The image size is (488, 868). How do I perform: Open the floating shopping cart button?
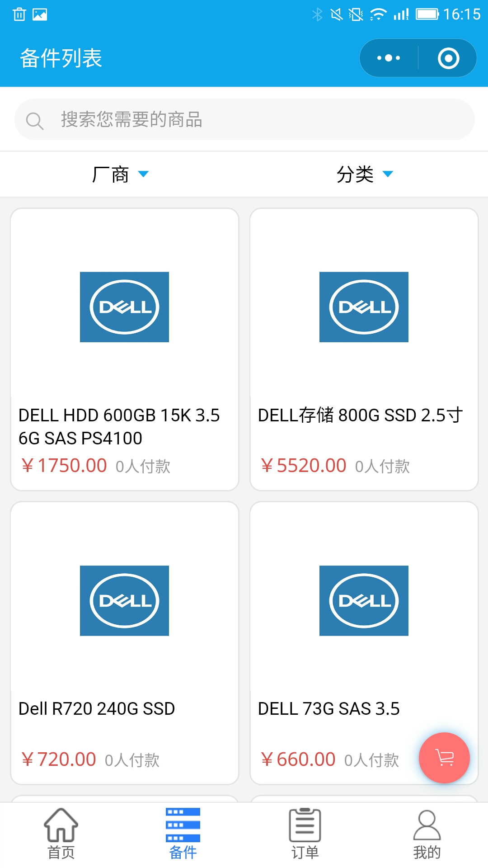click(445, 758)
